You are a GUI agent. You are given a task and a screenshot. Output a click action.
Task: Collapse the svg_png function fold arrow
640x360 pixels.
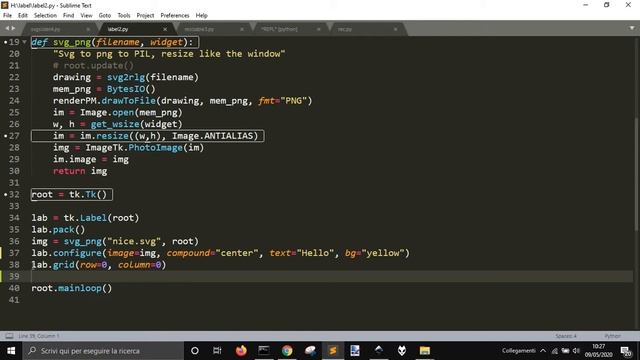click(x=24, y=42)
